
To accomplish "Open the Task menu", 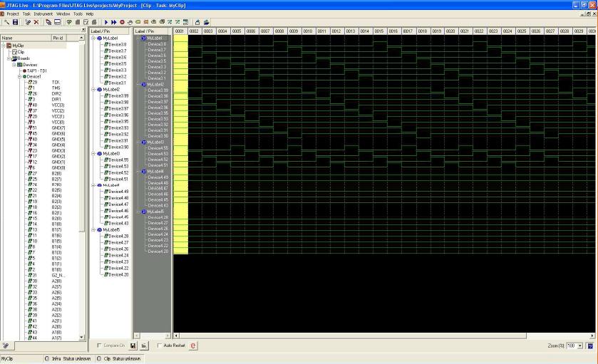I will (x=26, y=14).
